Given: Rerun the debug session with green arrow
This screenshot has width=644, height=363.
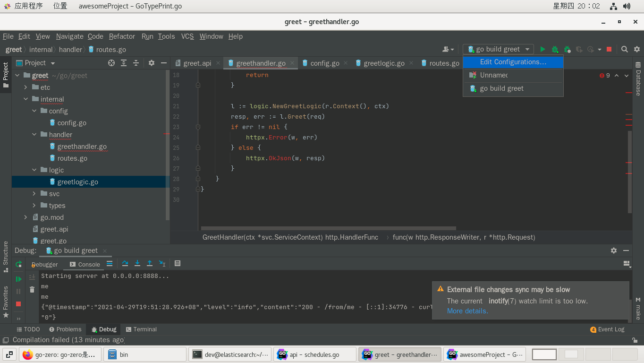Looking at the screenshot, I should click(x=18, y=264).
